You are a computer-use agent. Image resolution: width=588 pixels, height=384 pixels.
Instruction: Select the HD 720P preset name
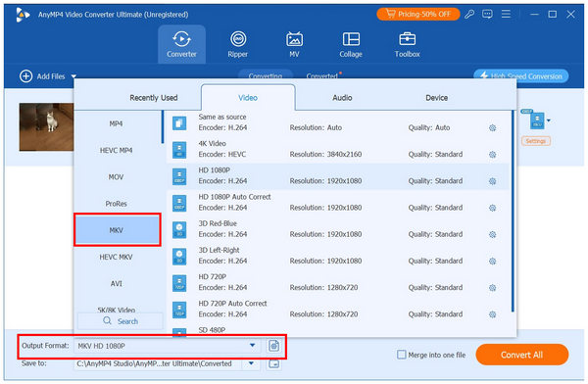click(213, 277)
